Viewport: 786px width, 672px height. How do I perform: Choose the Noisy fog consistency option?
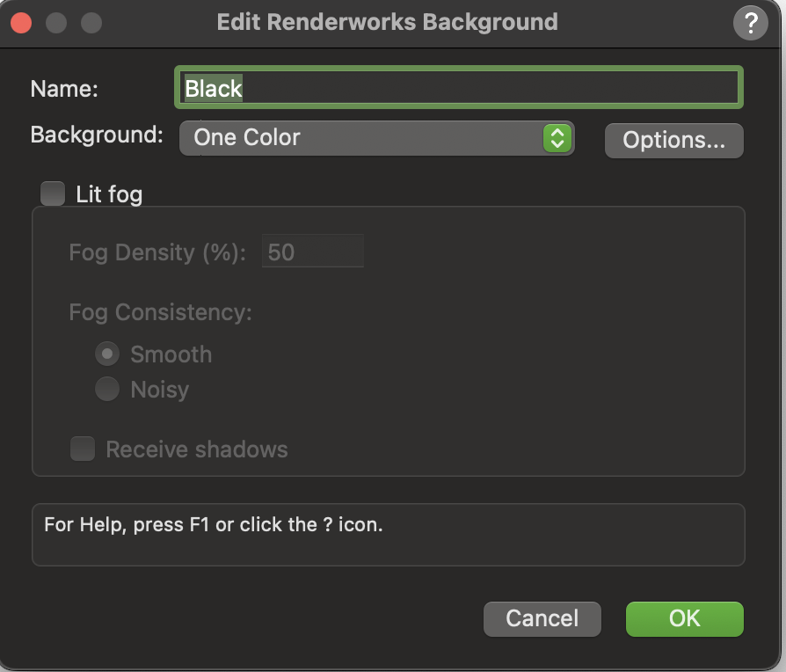tap(106, 389)
